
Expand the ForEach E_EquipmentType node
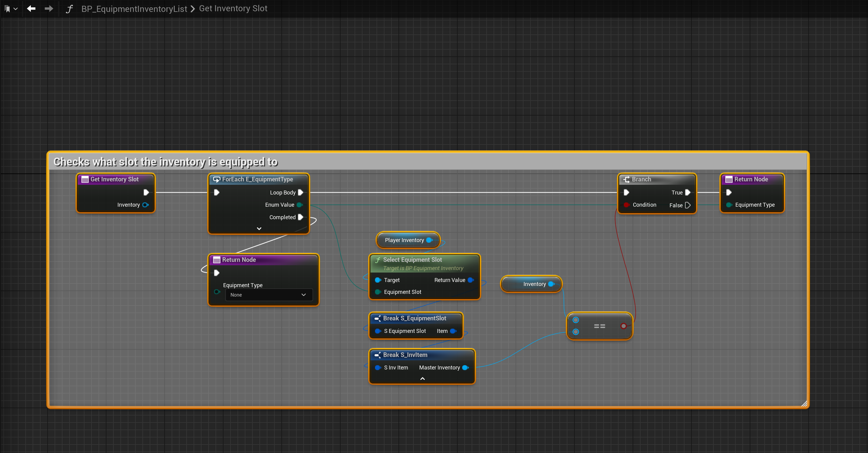259,229
